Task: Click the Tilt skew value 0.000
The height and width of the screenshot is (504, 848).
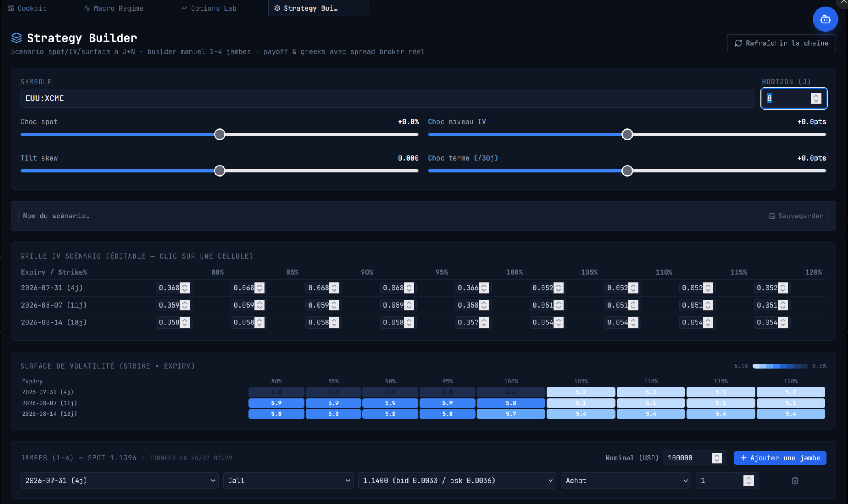Action: click(x=408, y=158)
